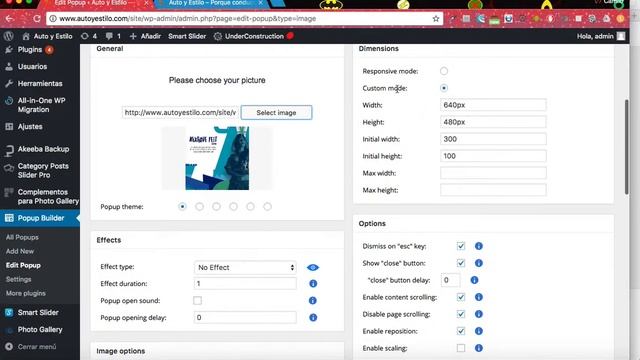This screenshot has height=360, width=640.
Task: Reload the page with refresh icon
Action: [x=37, y=19]
